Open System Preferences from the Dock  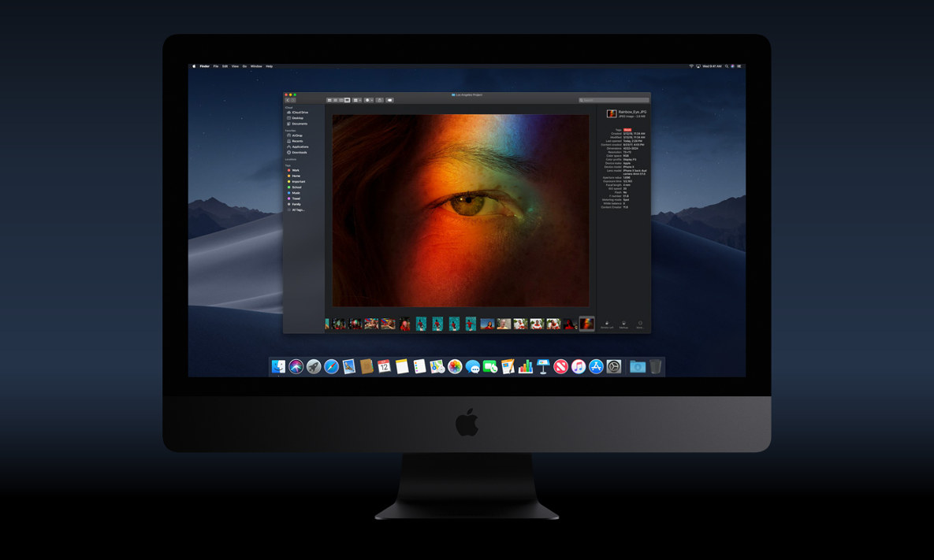pyautogui.click(x=613, y=366)
